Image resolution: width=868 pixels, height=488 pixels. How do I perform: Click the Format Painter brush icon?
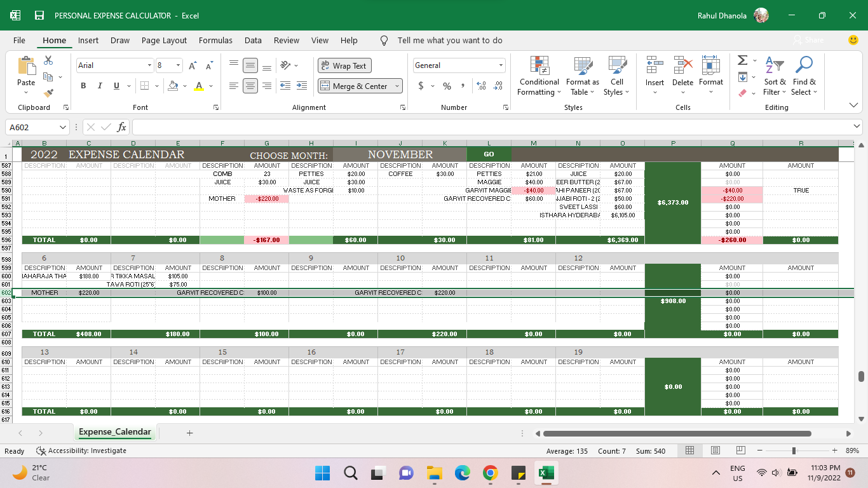click(48, 92)
